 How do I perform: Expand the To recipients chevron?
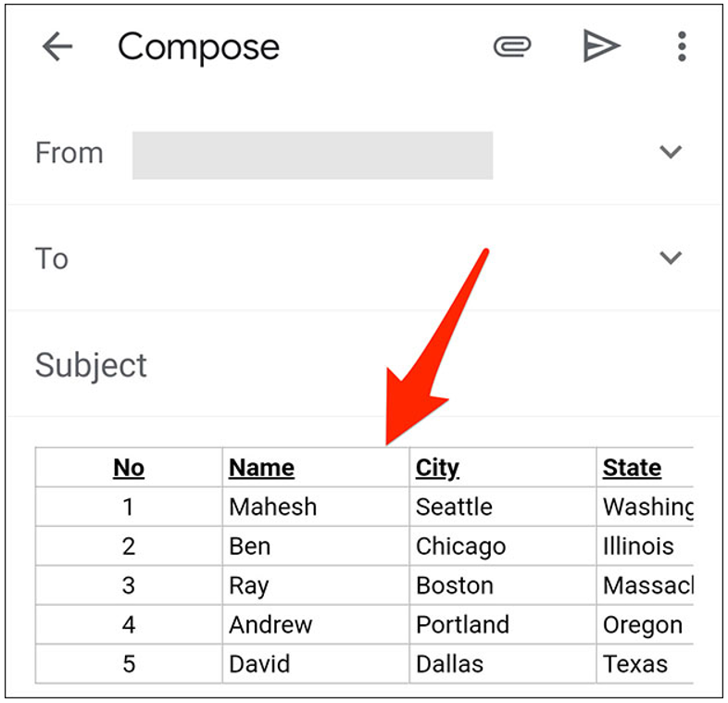(670, 258)
